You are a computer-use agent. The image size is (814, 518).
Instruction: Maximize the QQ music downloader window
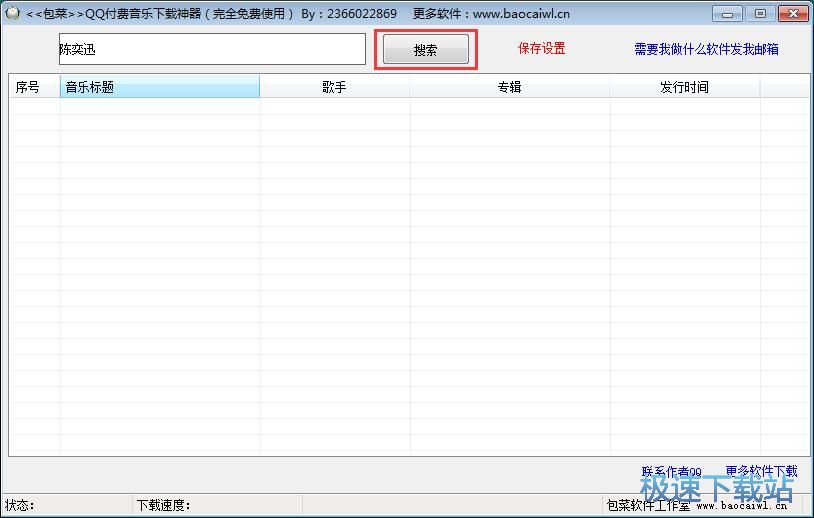(x=760, y=13)
